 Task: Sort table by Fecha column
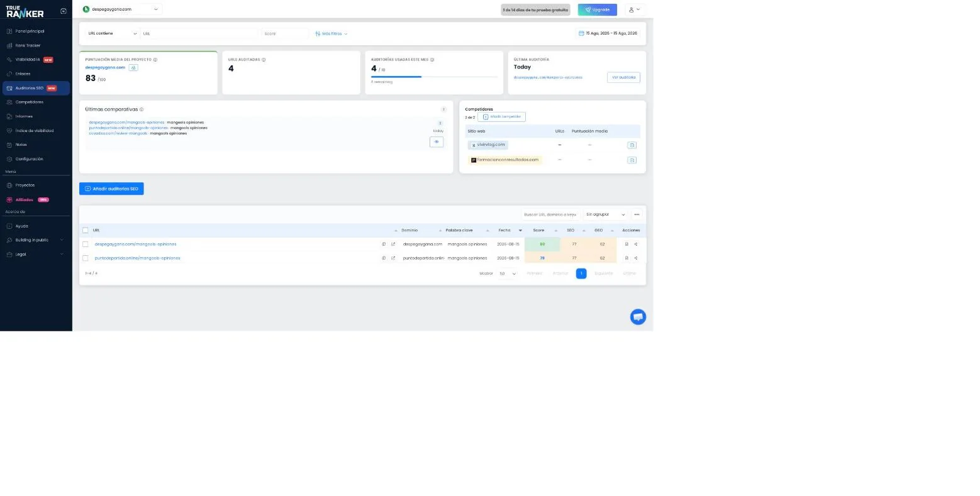coord(509,230)
